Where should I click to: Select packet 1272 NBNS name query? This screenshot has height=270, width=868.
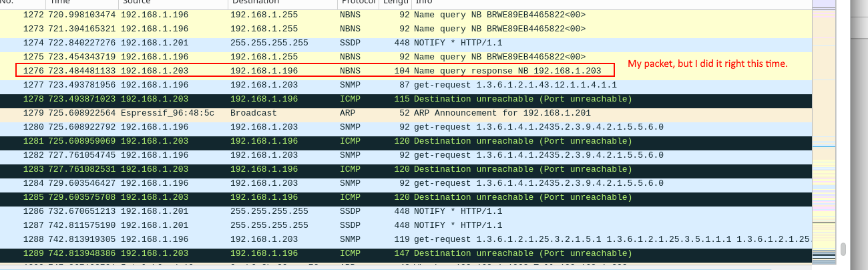pyautogui.click(x=334, y=15)
